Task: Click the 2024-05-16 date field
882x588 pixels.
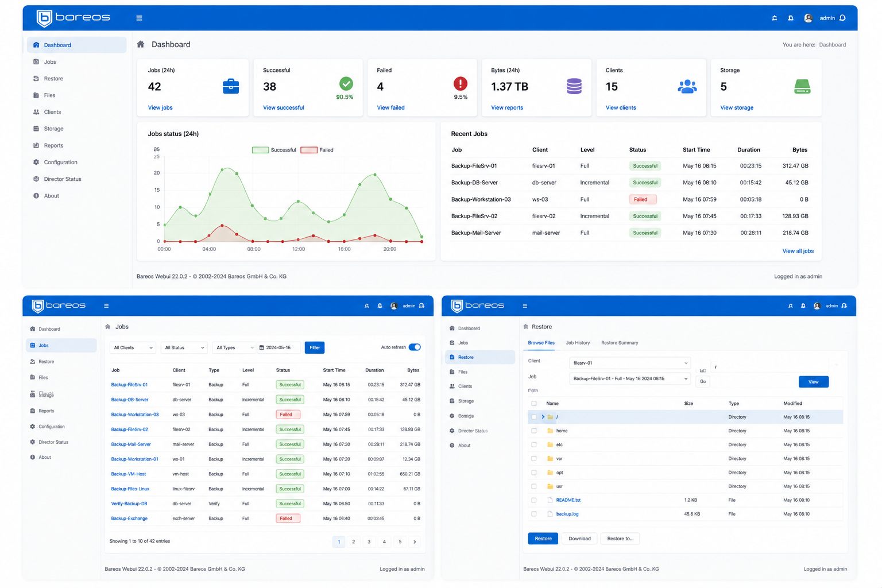Action: 279,347
